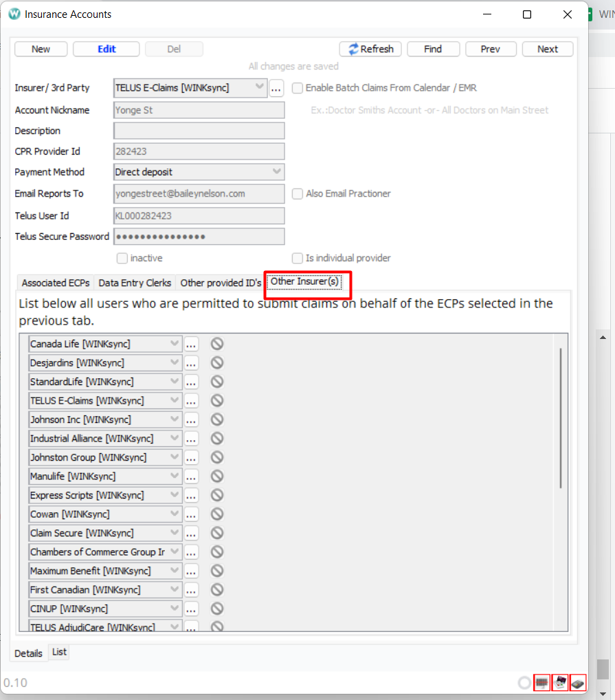Enable Batch Claims From Calendar / EMR
The image size is (615, 700).
point(297,88)
